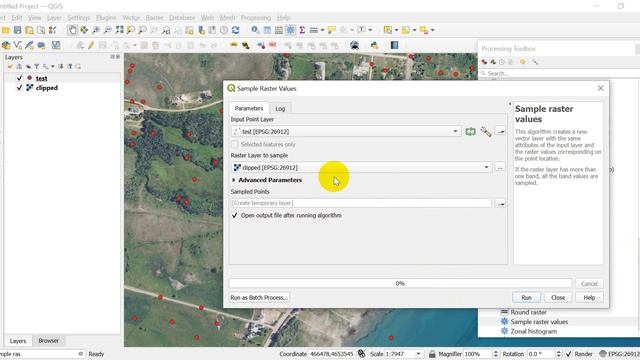
Task: Open the Field Calculator icon
Action: coord(279,30)
